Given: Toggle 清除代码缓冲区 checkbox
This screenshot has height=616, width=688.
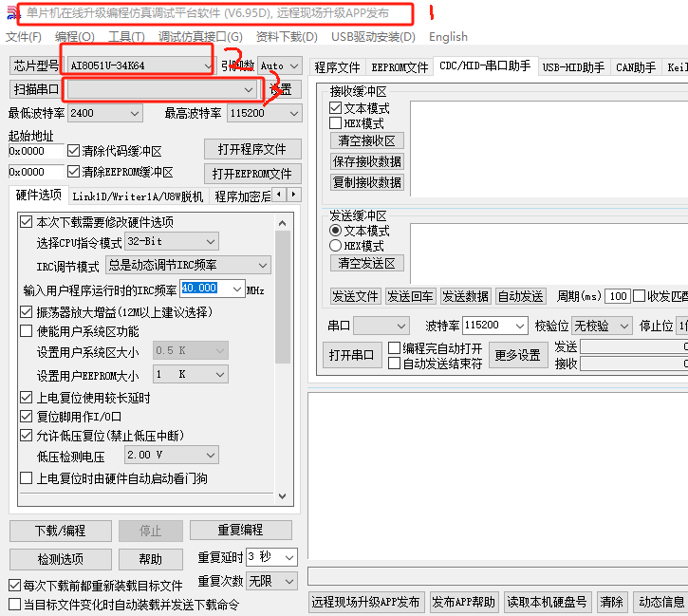Looking at the screenshot, I should point(73,151).
